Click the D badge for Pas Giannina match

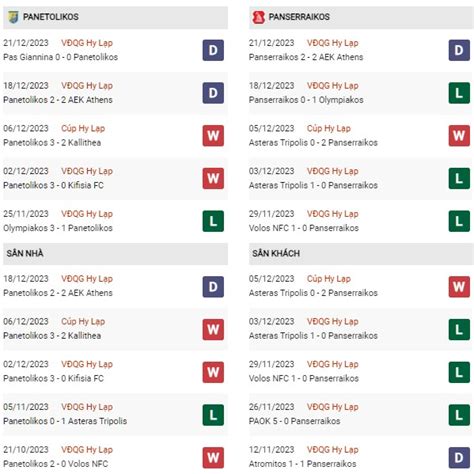point(213,50)
